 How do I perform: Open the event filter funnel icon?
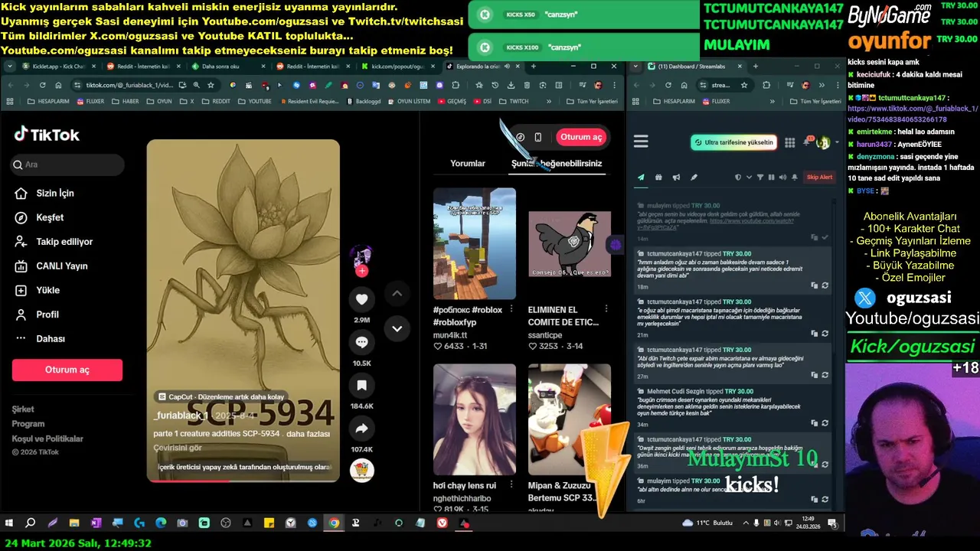click(x=760, y=178)
